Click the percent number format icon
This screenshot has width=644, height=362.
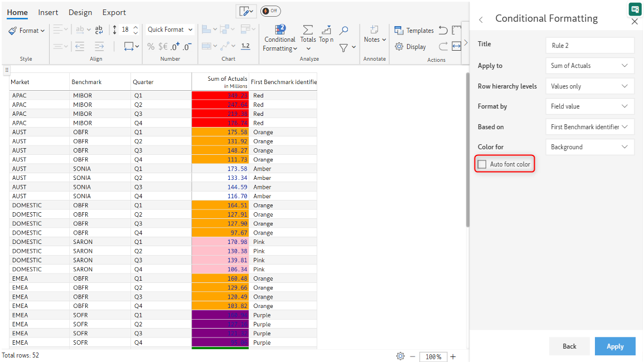(x=151, y=47)
